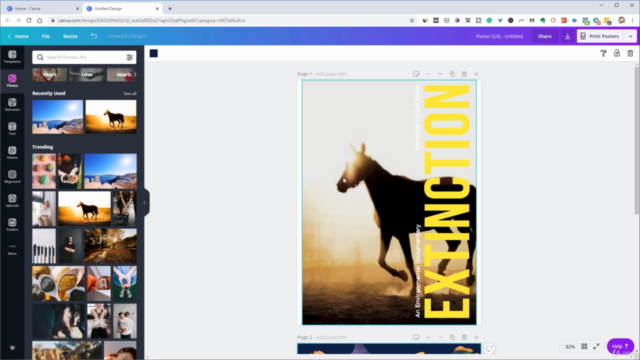Download the design
The image size is (640, 360).
(567, 36)
